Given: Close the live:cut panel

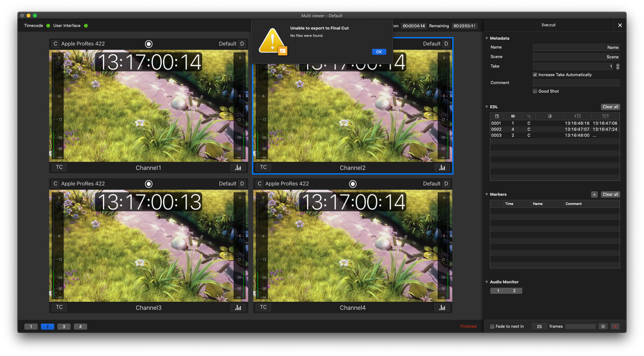Looking at the screenshot, I should [x=620, y=25].
